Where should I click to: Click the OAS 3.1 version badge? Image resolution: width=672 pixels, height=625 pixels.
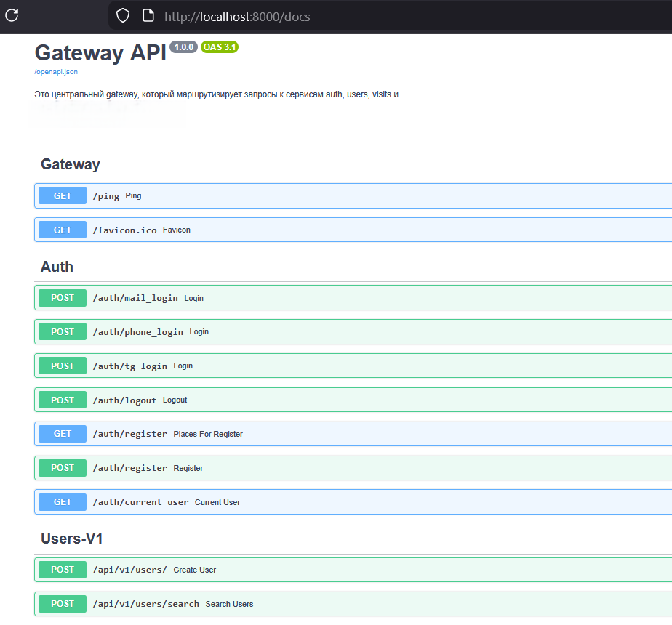pyautogui.click(x=220, y=47)
